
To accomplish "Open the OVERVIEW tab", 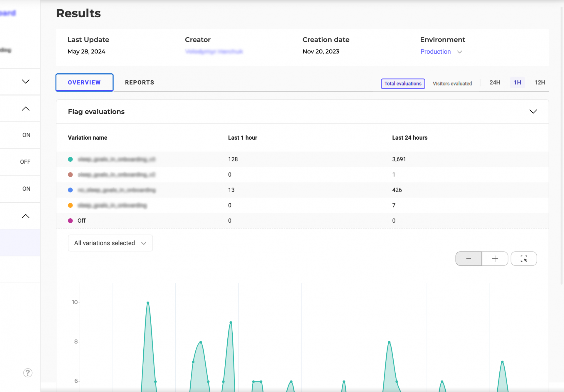I will coord(84,82).
